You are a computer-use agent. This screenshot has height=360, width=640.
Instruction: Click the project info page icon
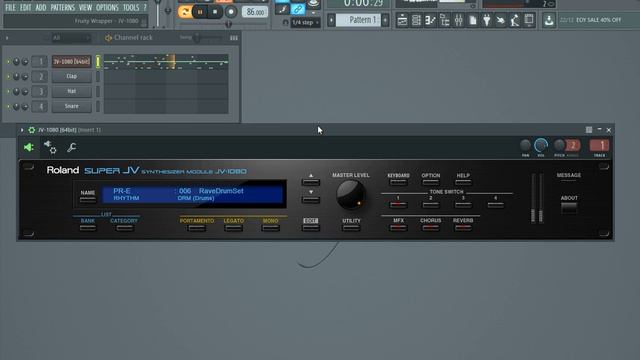click(x=473, y=20)
